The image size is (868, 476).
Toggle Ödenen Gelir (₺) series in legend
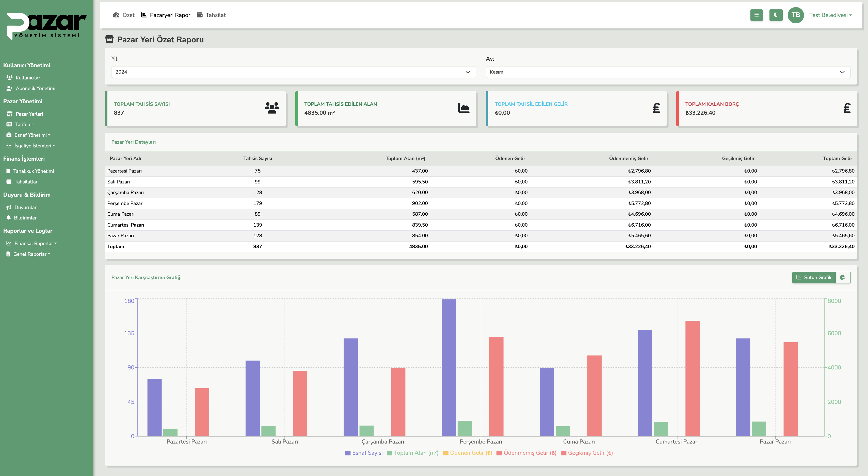pyautogui.click(x=467, y=453)
